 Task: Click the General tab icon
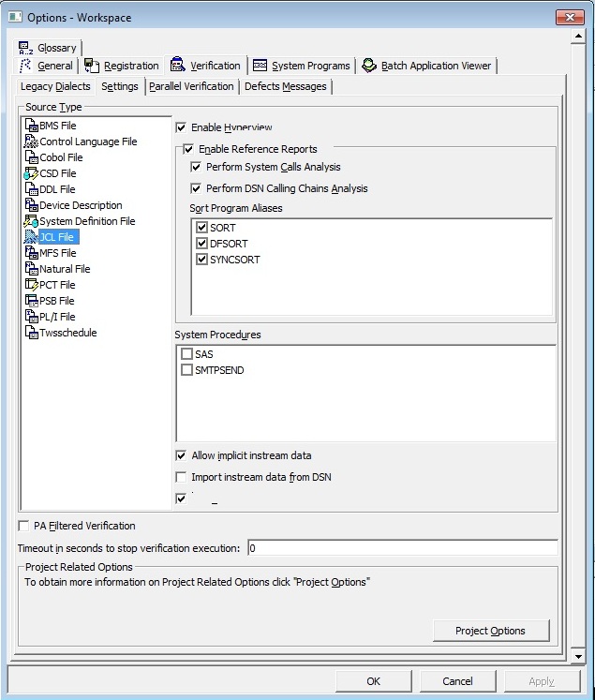click(x=25, y=66)
